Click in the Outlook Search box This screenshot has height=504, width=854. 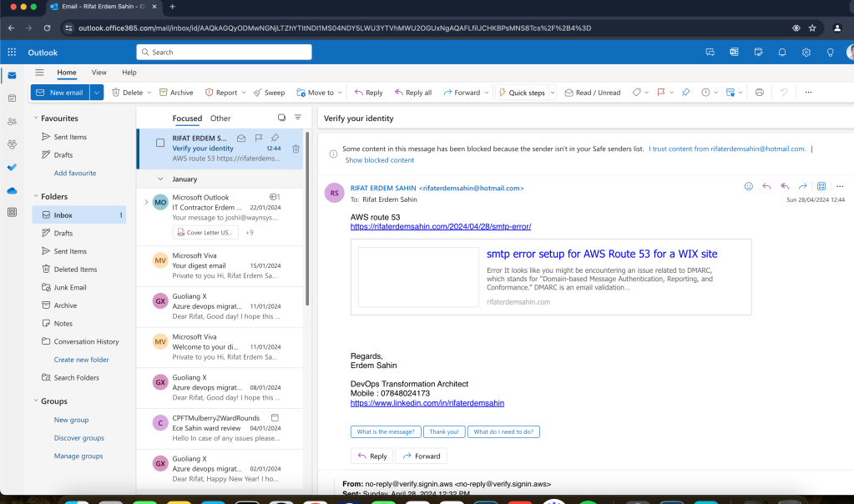(224, 53)
